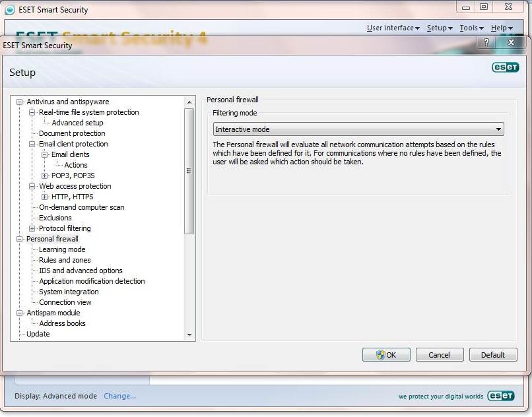The width and height of the screenshot is (532, 417).
Task: Close the Setup dialog with X button
Action: click(511, 42)
